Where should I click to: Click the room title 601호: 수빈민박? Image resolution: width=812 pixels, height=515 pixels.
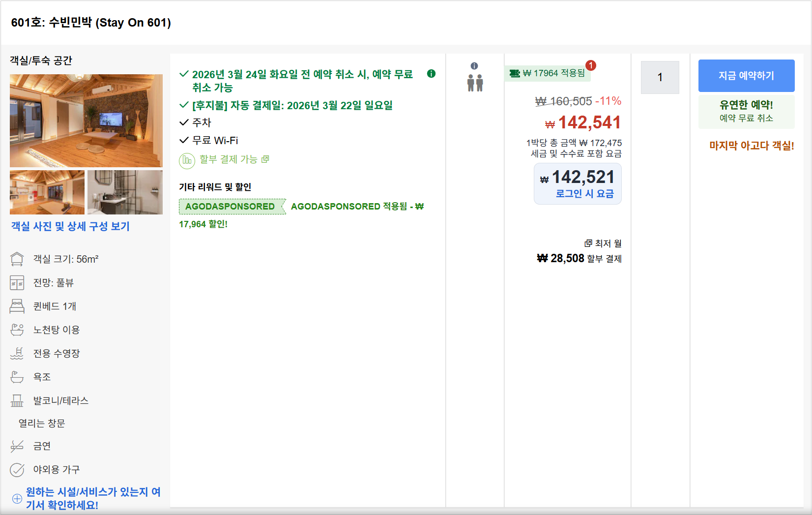(x=91, y=23)
